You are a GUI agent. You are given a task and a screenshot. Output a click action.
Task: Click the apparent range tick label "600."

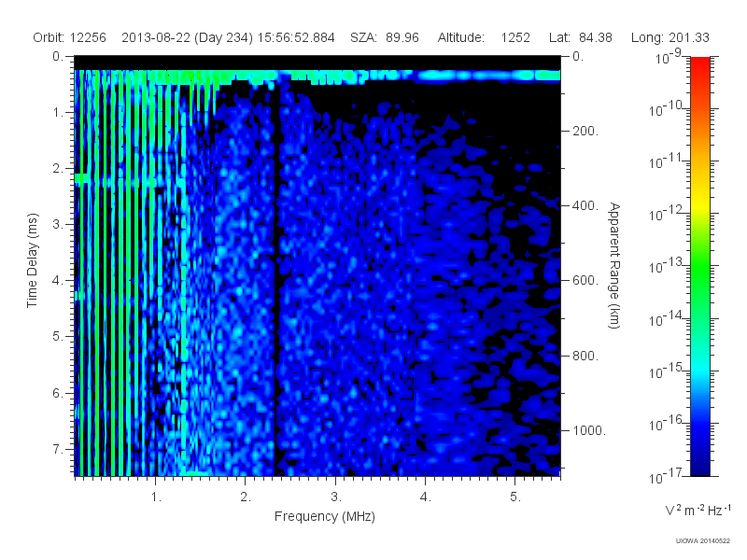[x=585, y=281]
